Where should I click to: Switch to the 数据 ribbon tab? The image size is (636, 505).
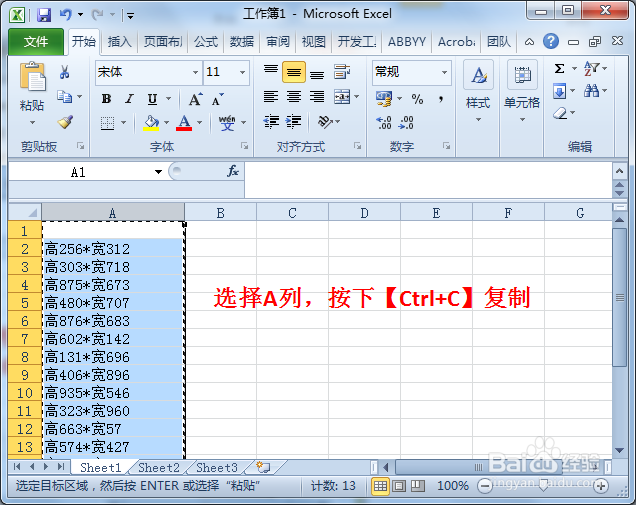pos(242,41)
